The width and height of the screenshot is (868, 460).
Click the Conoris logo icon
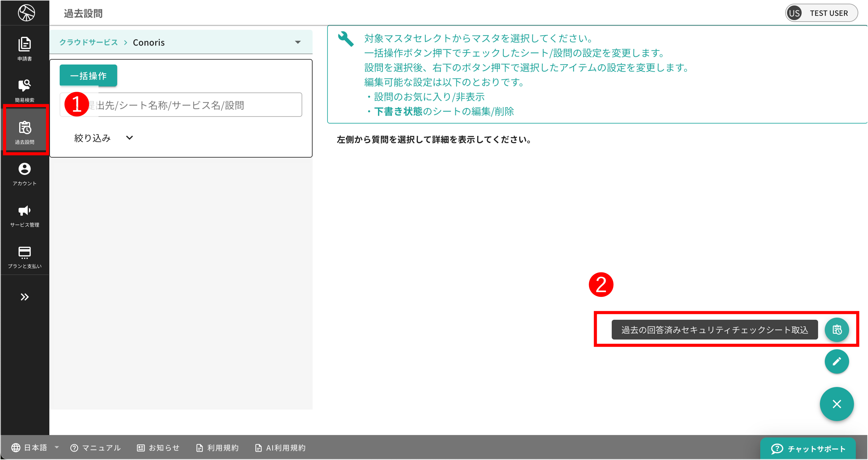pyautogui.click(x=26, y=13)
